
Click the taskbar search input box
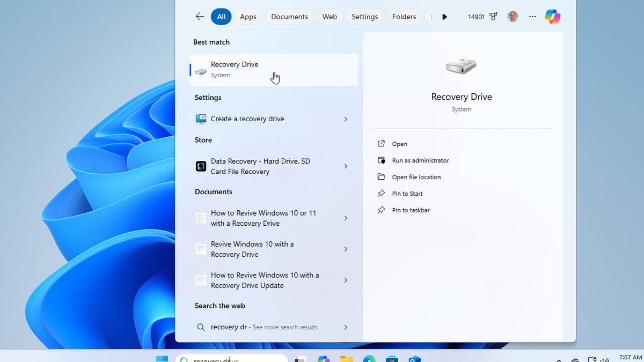tap(236, 359)
